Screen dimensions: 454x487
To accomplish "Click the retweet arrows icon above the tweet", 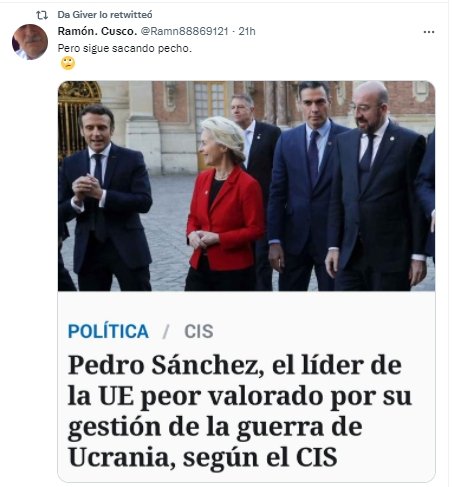I will click(42, 15).
